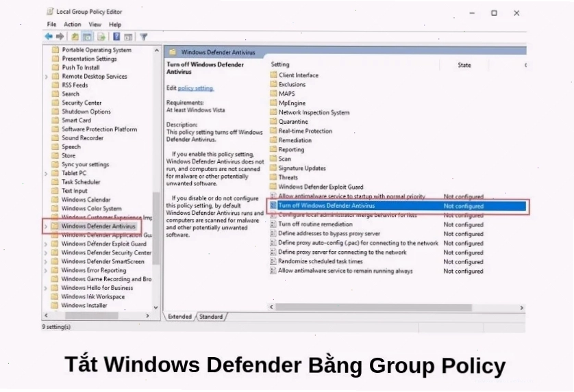Expand the Windows Defender Antivirus tree node
The height and width of the screenshot is (392, 574).
46,226
